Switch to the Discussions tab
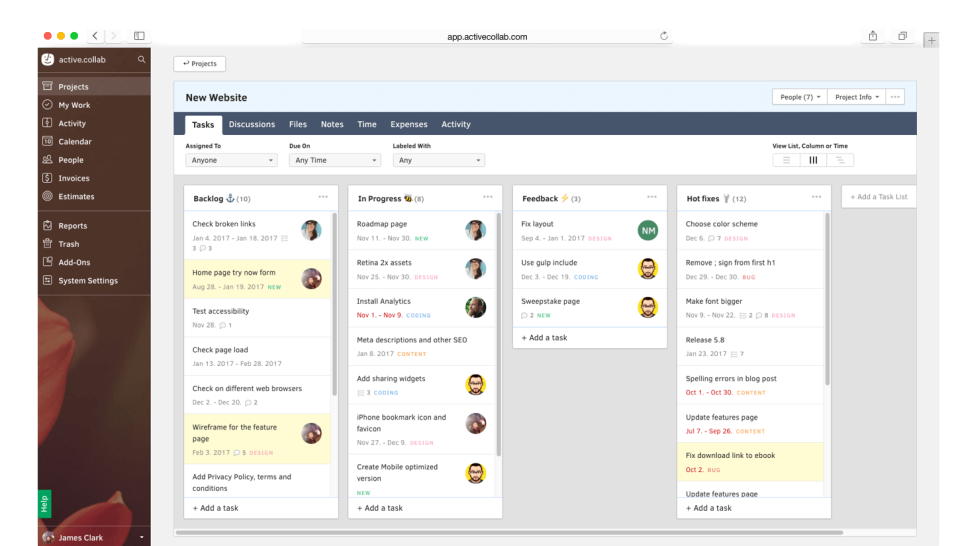 [251, 125]
